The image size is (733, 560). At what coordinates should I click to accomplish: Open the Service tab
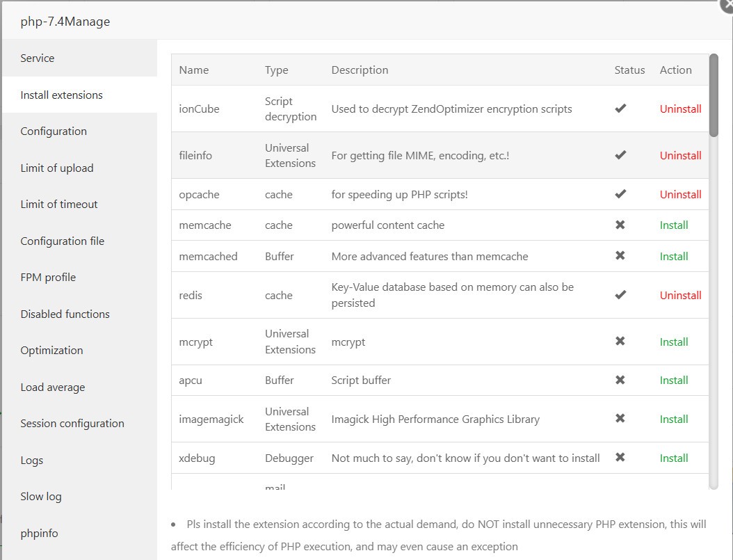click(38, 58)
